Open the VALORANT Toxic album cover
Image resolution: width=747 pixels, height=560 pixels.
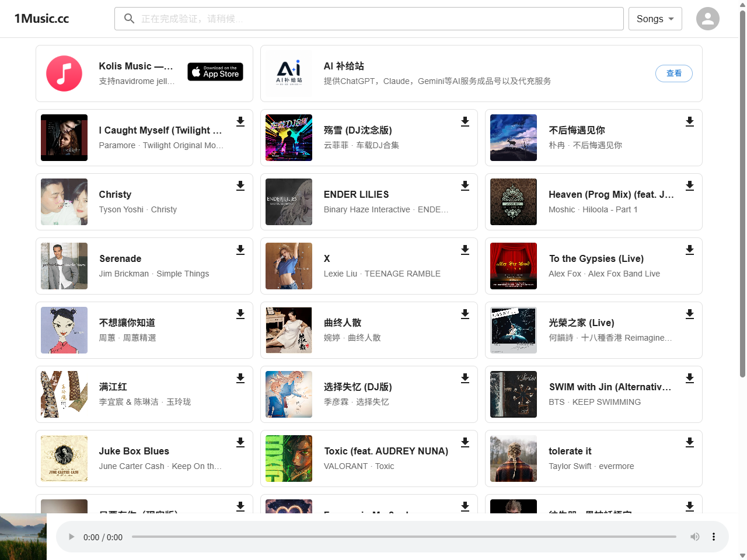pos(289,459)
